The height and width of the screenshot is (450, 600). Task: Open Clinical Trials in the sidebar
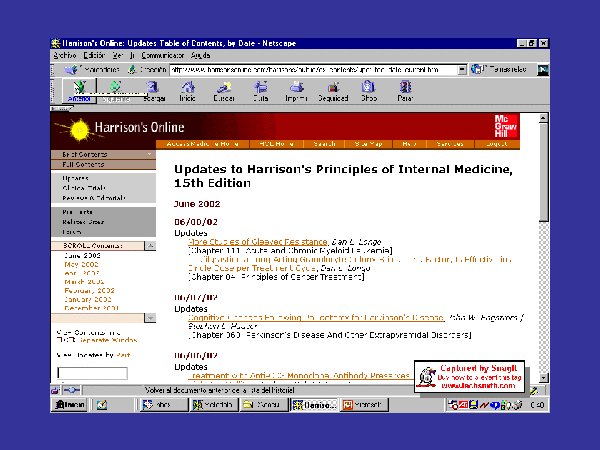(84, 188)
